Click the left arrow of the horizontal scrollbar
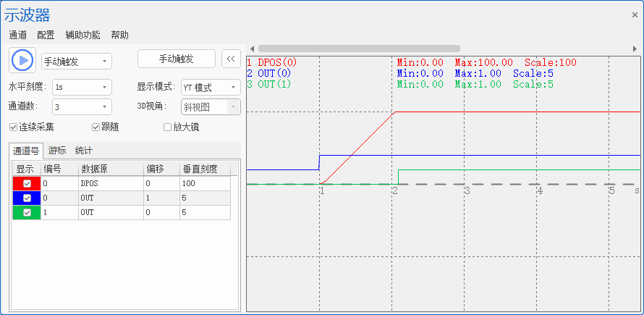This screenshot has width=644, height=315. [253, 49]
